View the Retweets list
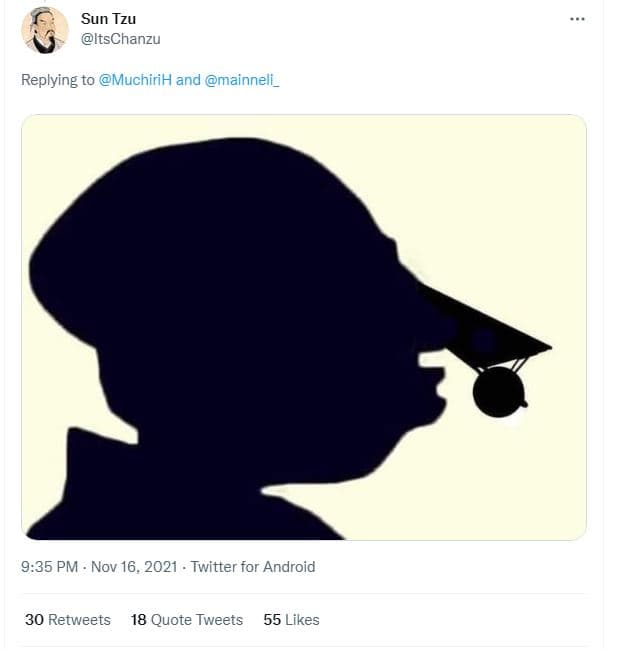The width and height of the screenshot is (618, 649). [x=79, y=620]
